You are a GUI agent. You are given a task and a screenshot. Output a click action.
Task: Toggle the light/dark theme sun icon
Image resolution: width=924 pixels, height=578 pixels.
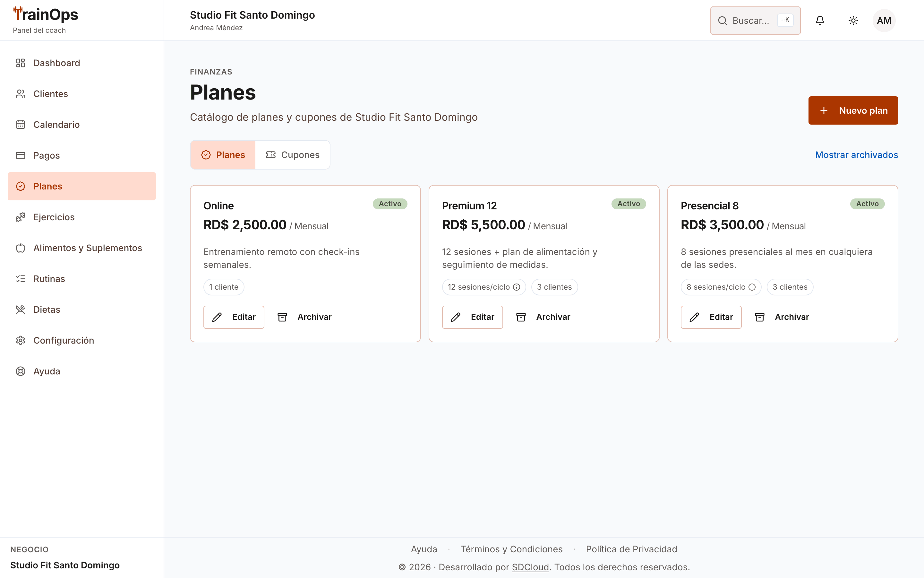point(853,21)
